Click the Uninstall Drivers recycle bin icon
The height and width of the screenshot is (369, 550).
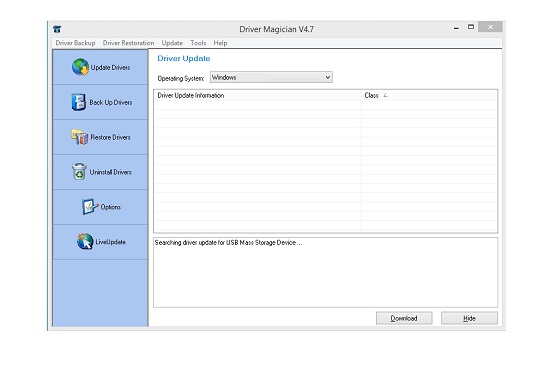[x=79, y=172]
